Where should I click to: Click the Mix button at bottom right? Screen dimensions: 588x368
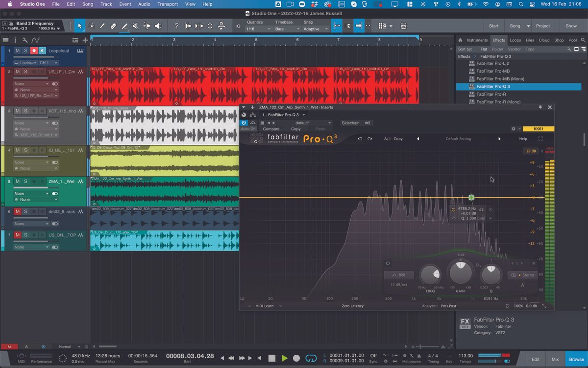coord(555,359)
